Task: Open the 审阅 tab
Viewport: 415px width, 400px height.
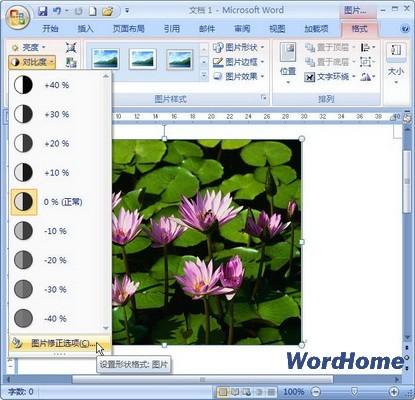Action: 242,29
